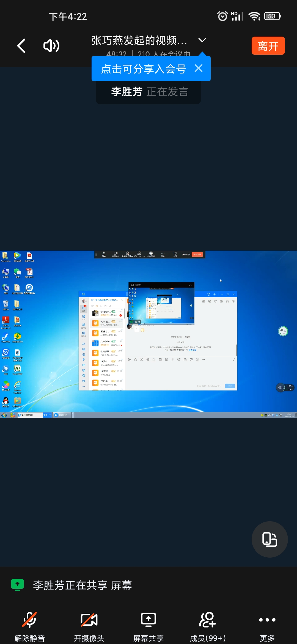The width and height of the screenshot is (297, 644).
Task: Tap 点击可分享入会号 tooltip text
Action: click(x=144, y=69)
